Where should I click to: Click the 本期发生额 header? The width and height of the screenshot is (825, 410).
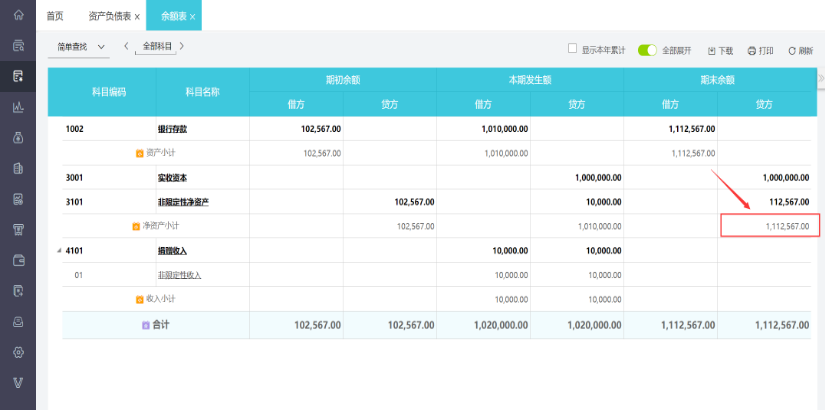point(530,80)
